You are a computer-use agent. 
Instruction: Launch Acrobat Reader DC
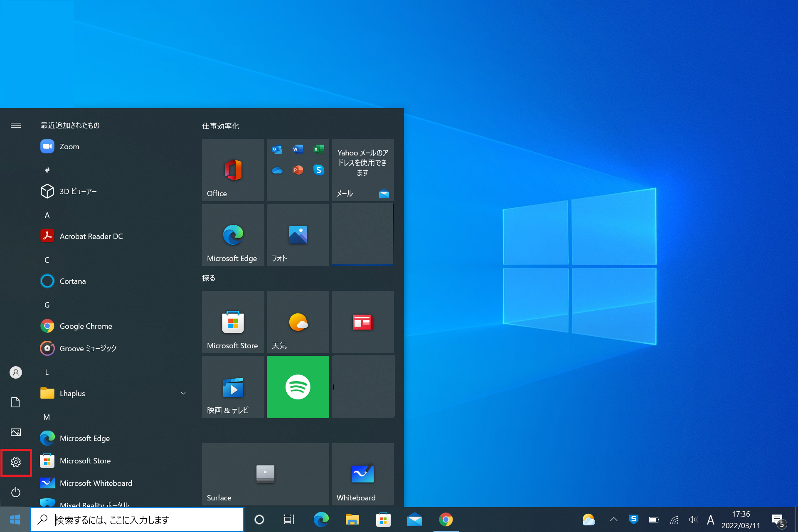click(112, 236)
